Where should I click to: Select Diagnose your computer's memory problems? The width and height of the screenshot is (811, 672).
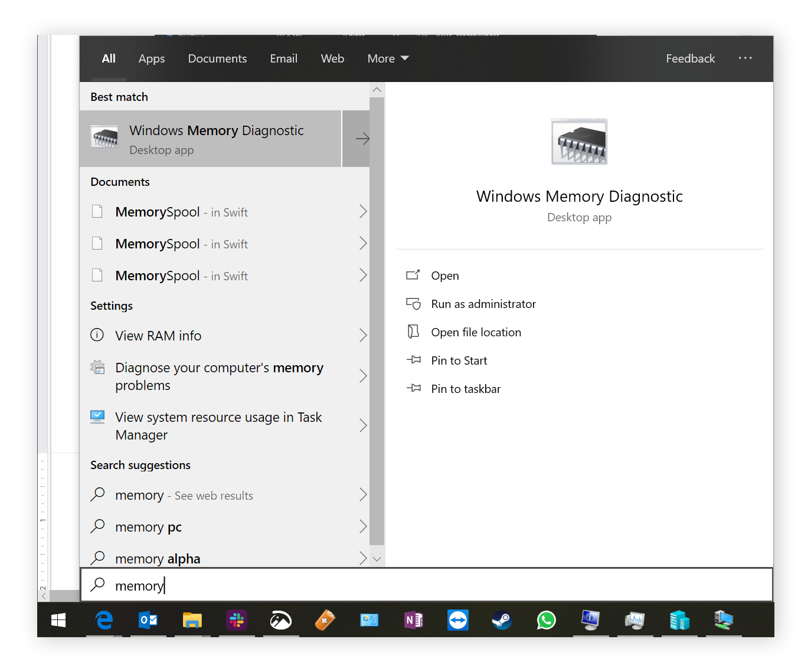tap(219, 376)
